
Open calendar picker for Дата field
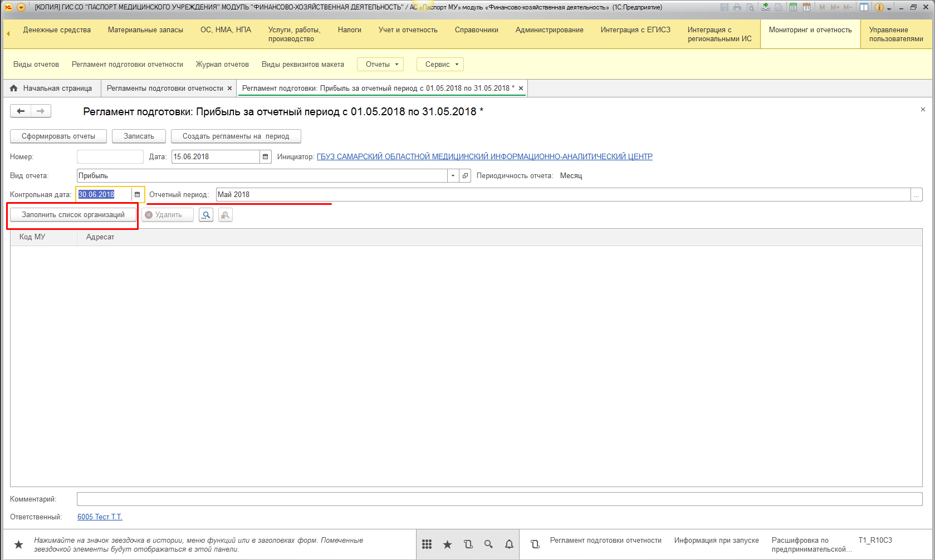tap(266, 157)
